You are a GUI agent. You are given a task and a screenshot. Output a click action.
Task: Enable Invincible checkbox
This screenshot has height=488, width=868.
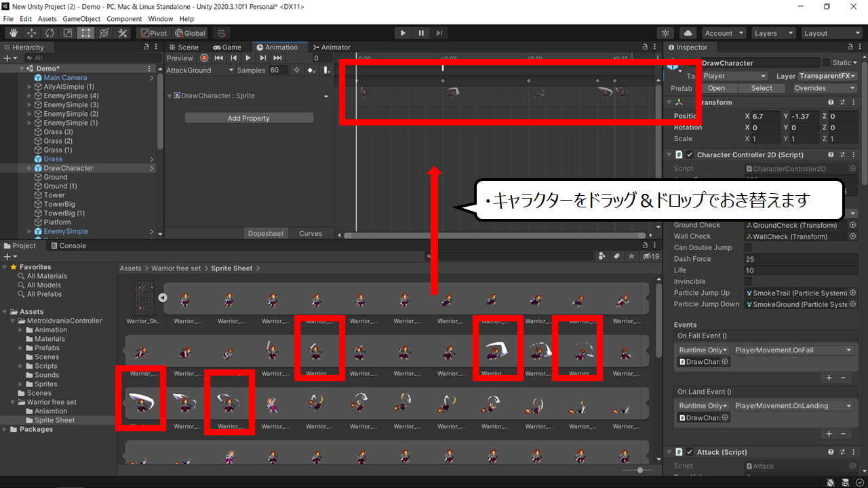[748, 281]
